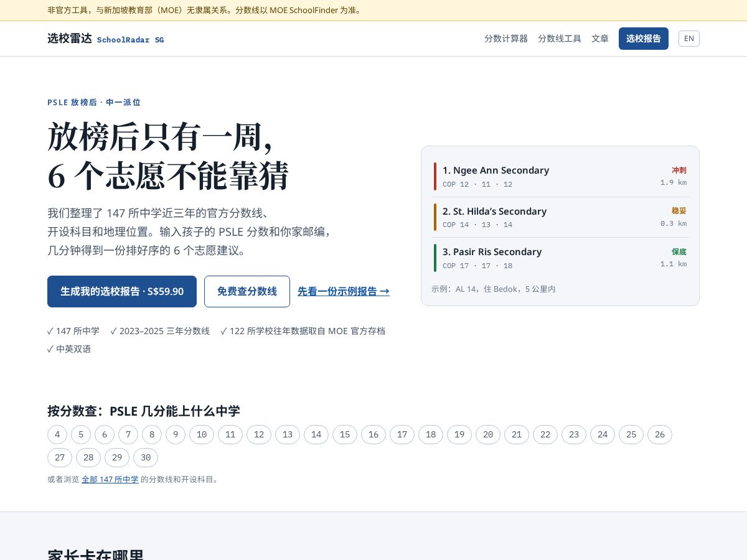Choose PSLE score 13 pill
The image size is (747, 560).
point(288,434)
